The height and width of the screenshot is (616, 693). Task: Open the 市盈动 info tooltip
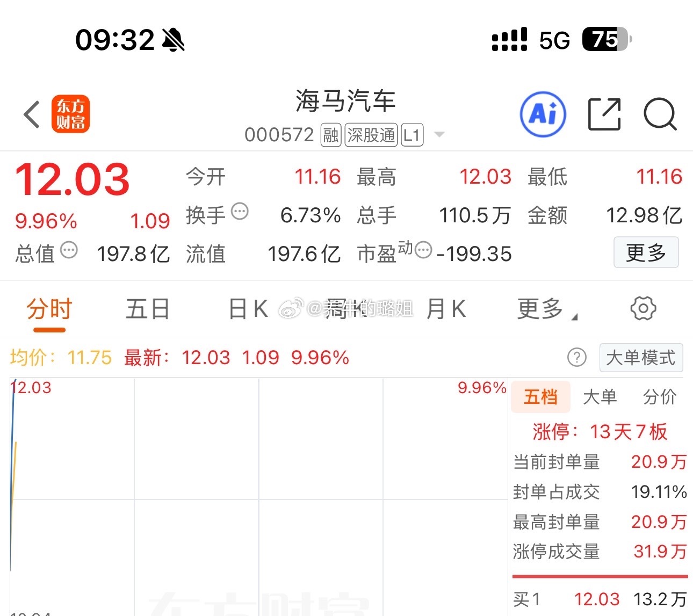422,251
